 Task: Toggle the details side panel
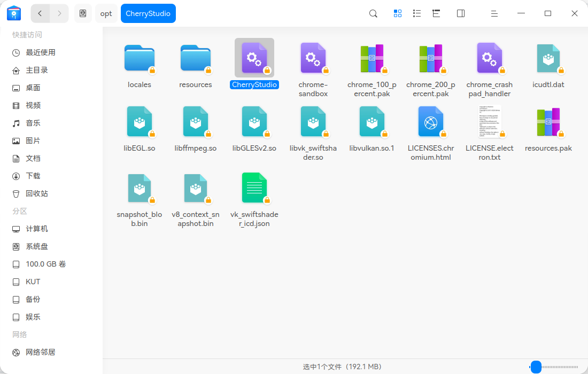(x=461, y=13)
